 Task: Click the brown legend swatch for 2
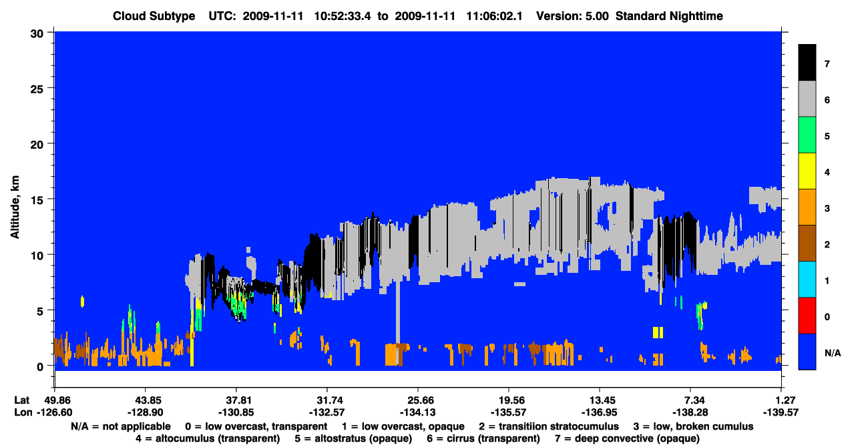[x=807, y=243]
